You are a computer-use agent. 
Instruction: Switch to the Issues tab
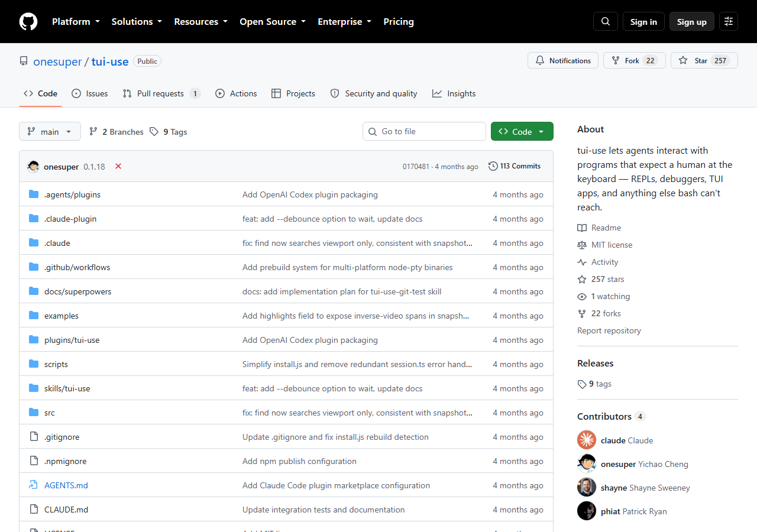[89, 93]
